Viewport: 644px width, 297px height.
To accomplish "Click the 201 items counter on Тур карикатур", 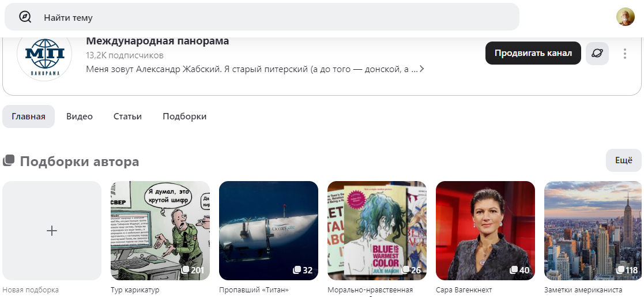I will pos(193,270).
